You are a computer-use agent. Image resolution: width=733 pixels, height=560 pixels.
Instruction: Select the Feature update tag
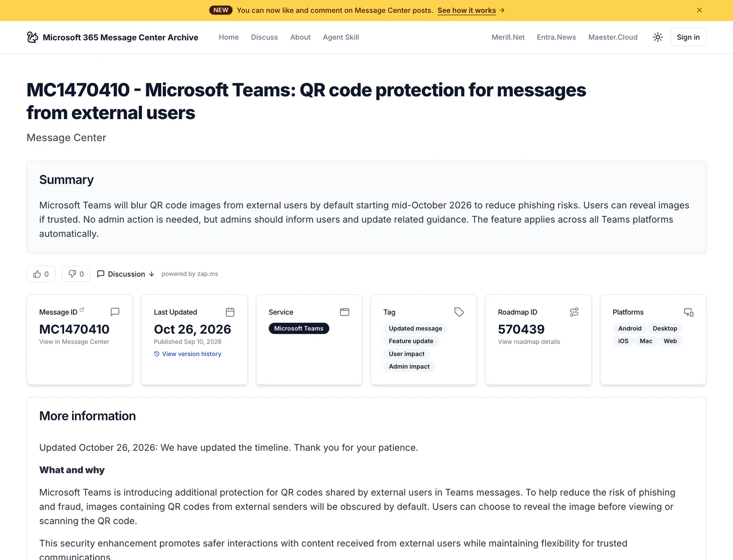click(411, 341)
